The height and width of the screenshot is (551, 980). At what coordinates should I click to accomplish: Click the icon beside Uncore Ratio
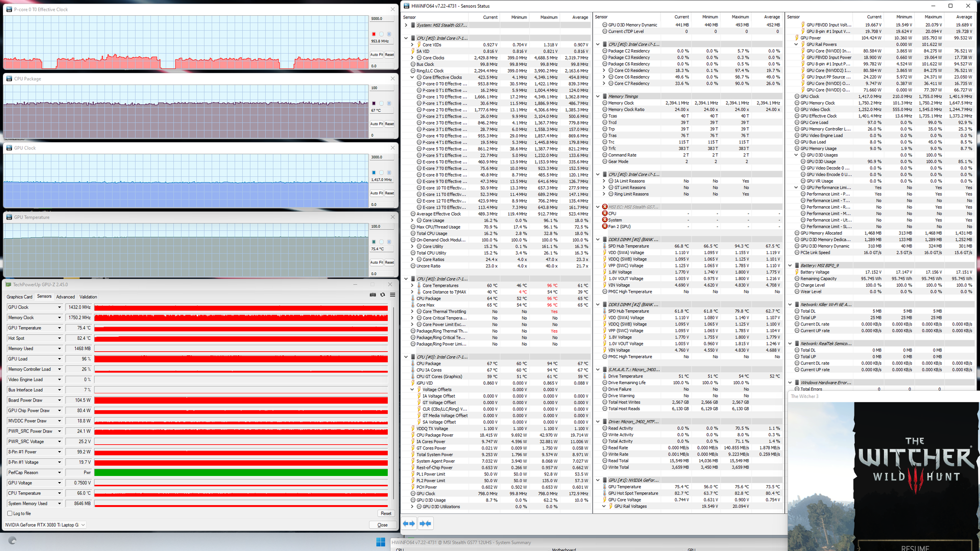[413, 266]
